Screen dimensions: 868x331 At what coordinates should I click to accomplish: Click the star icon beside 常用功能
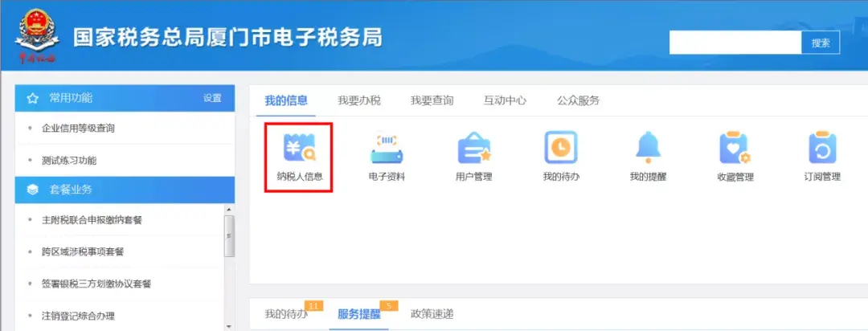[x=33, y=99]
